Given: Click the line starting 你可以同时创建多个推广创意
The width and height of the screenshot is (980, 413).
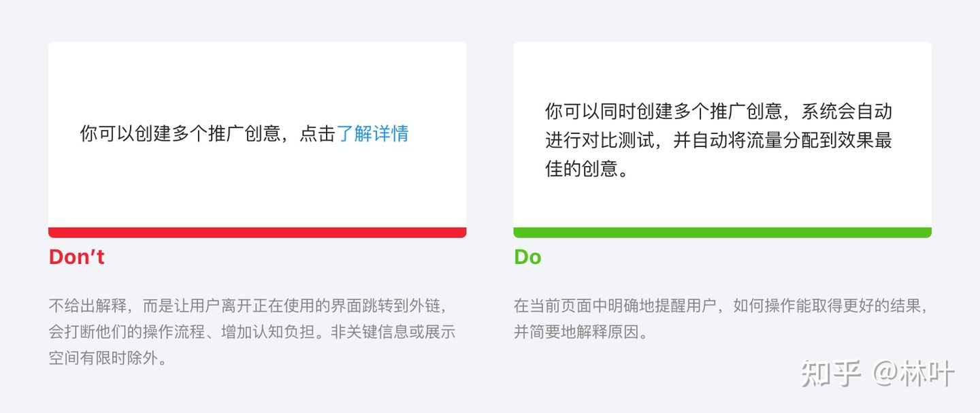Looking at the screenshot, I should [719, 112].
